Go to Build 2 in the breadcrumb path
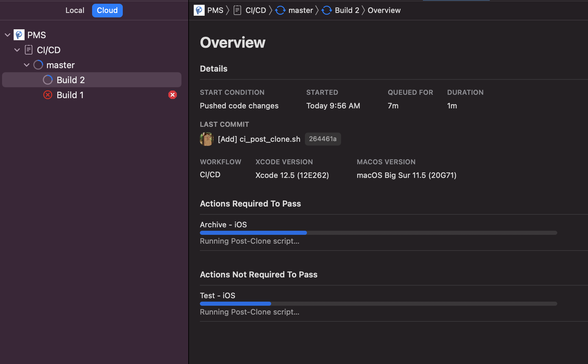The height and width of the screenshot is (364, 588). pos(347,10)
